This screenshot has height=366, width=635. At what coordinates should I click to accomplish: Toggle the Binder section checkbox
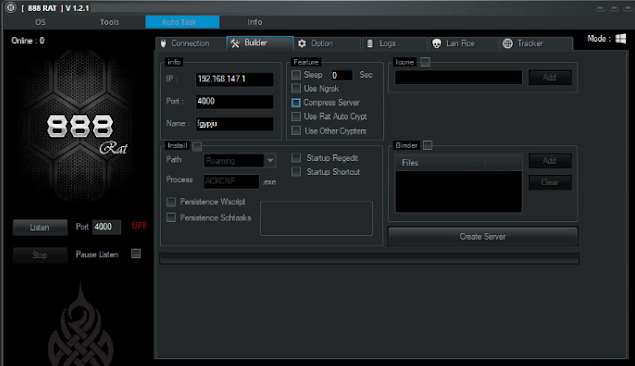427,145
